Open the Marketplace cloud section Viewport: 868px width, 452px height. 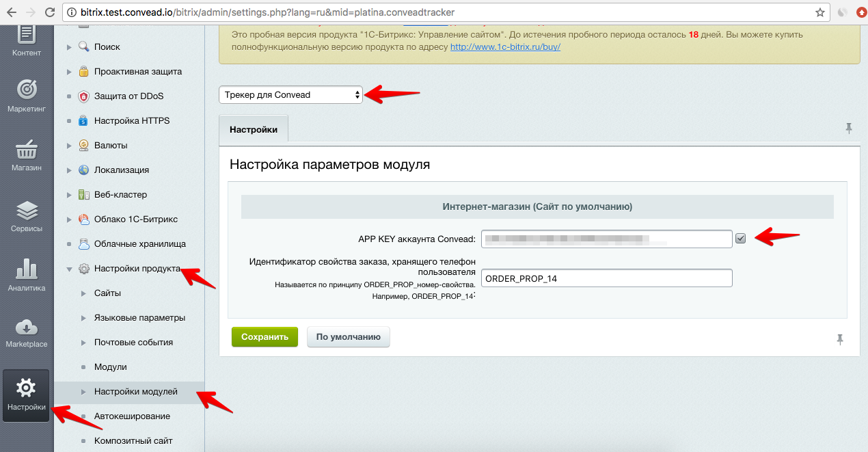click(x=27, y=333)
